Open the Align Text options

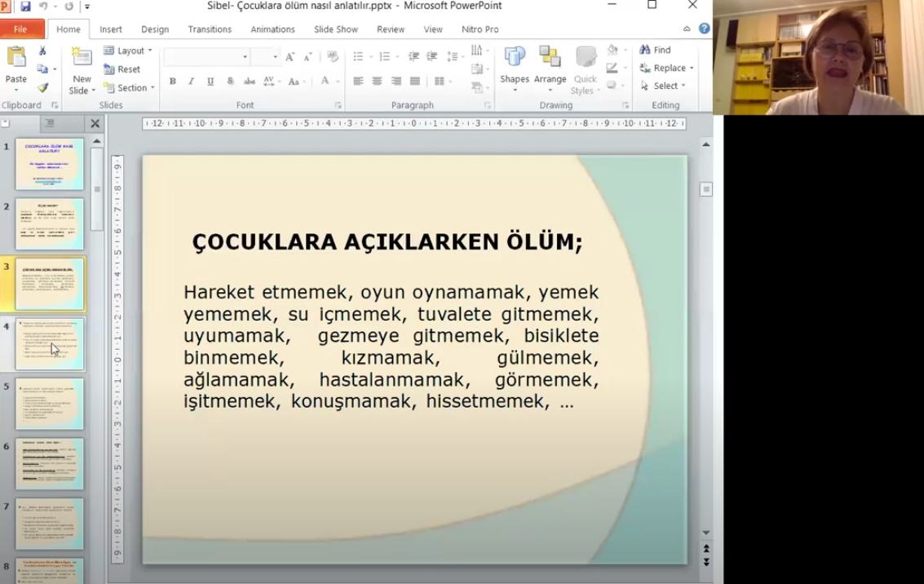479,69
